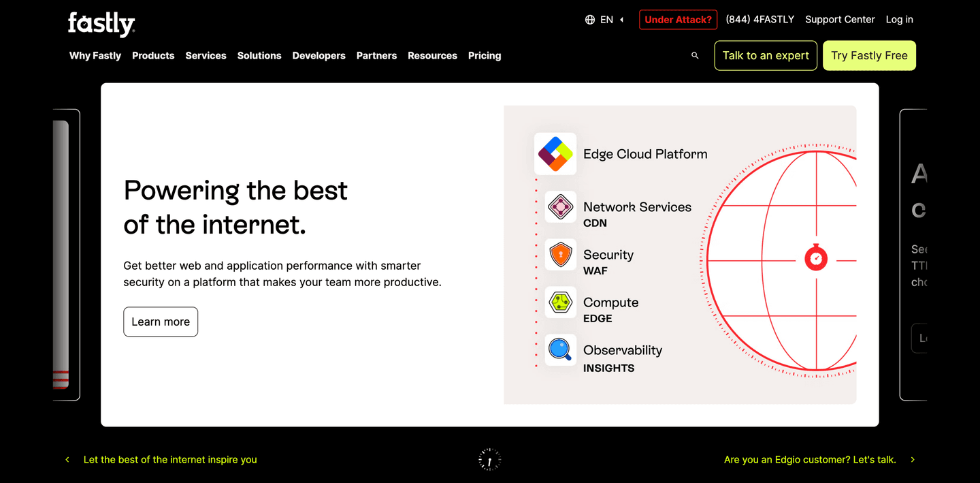The width and height of the screenshot is (980, 483).
Task: Click the 'Powering the best of the internet.' heading
Action: point(235,207)
